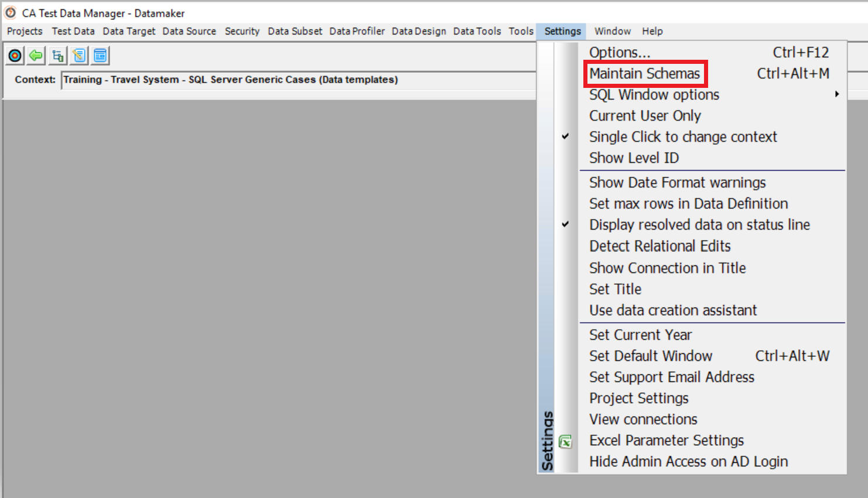This screenshot has width=868, height=498.
Task: Open the Data Profiler menu
Action: (x=357, y=31)
